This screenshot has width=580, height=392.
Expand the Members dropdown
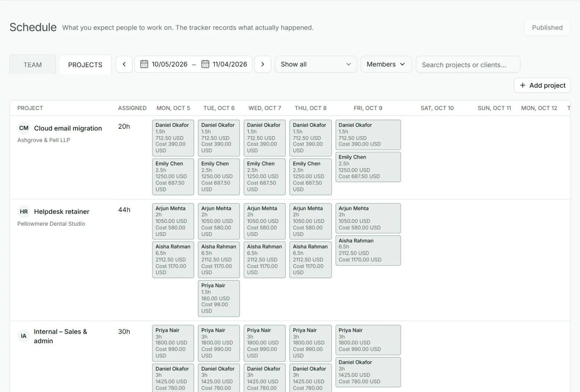386,64
